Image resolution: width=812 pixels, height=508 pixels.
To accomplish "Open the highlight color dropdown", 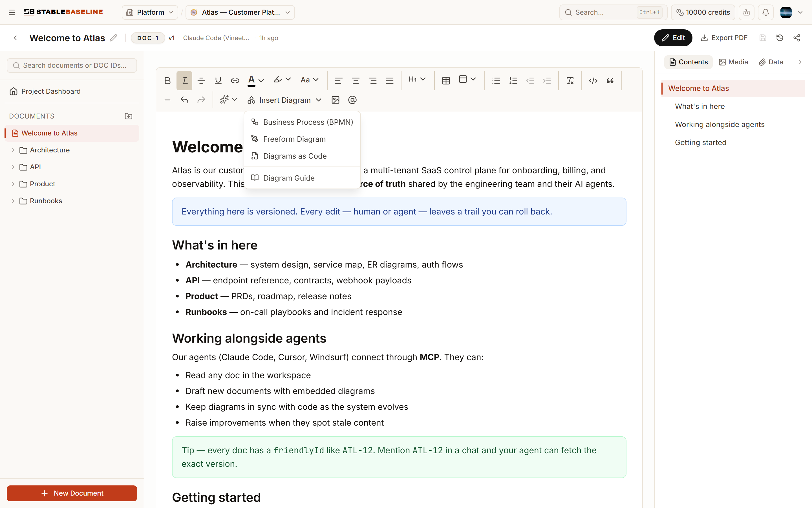I will pyautogui.click(x=282, y=80).
